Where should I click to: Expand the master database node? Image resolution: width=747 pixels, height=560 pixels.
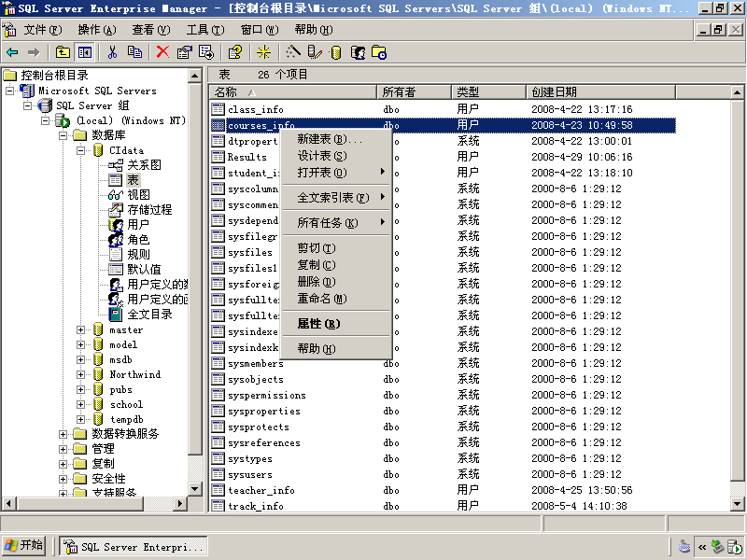pos(80,329)
